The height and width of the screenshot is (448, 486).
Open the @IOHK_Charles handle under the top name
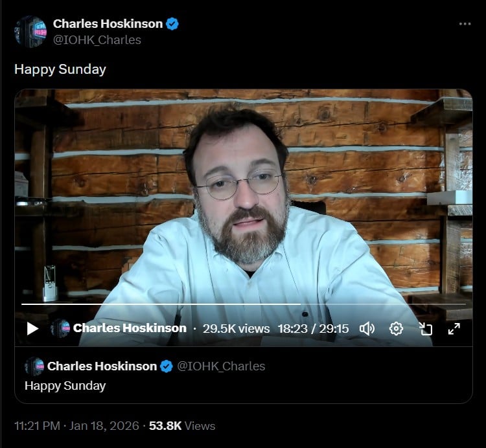(x=97, y=40)
